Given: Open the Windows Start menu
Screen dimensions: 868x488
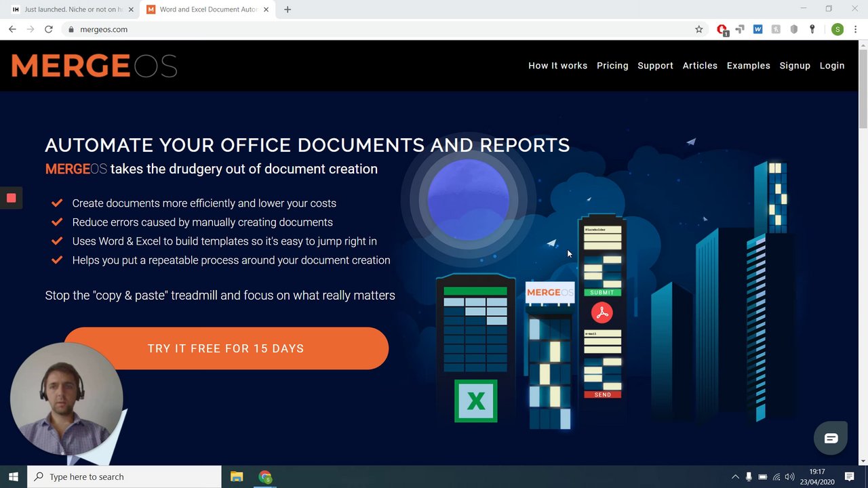Looking at the screenshot, I should click(14, 476).
